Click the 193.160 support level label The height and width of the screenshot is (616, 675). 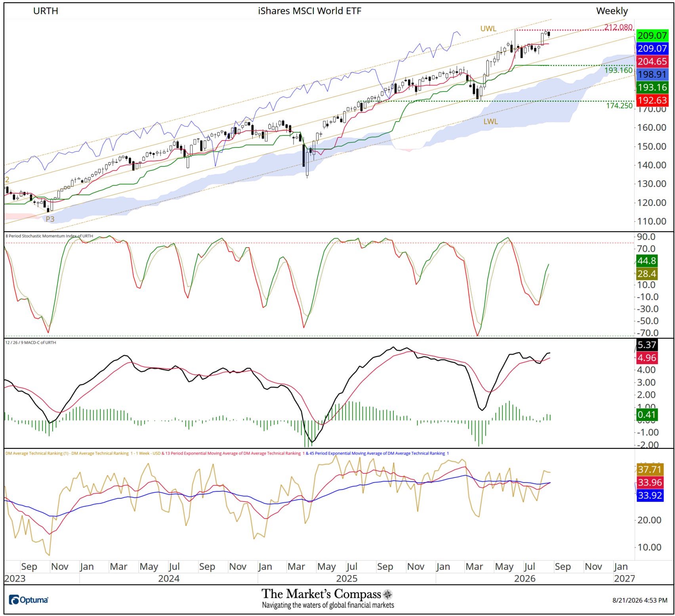tap(618, 70)
